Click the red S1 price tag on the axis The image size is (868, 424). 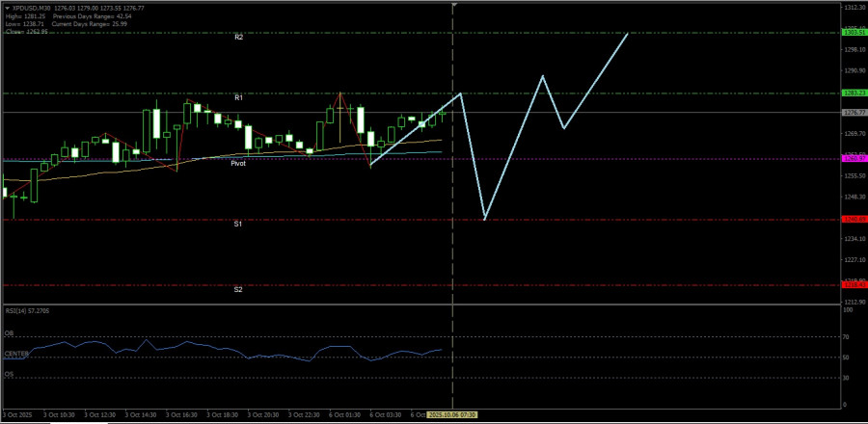pos(853,220)
